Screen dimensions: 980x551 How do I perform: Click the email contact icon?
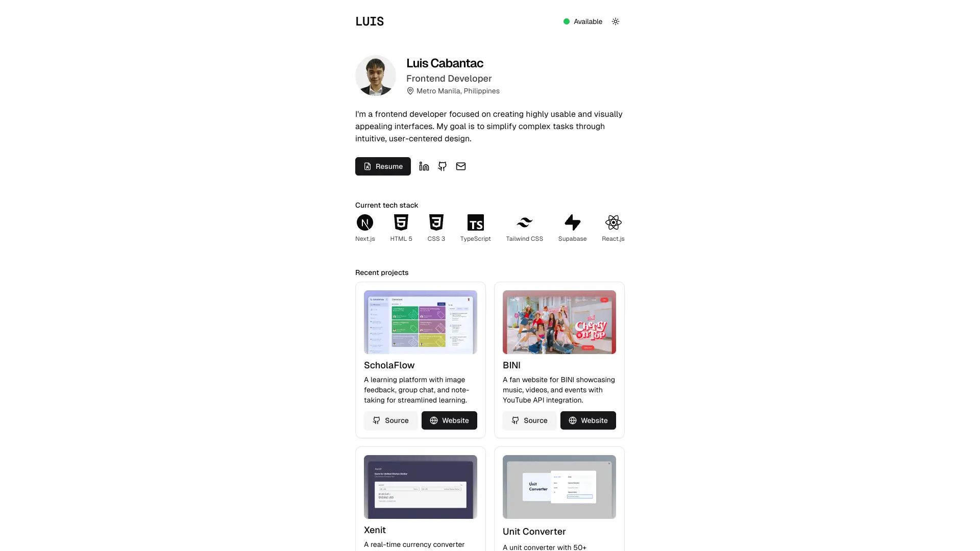460,166
